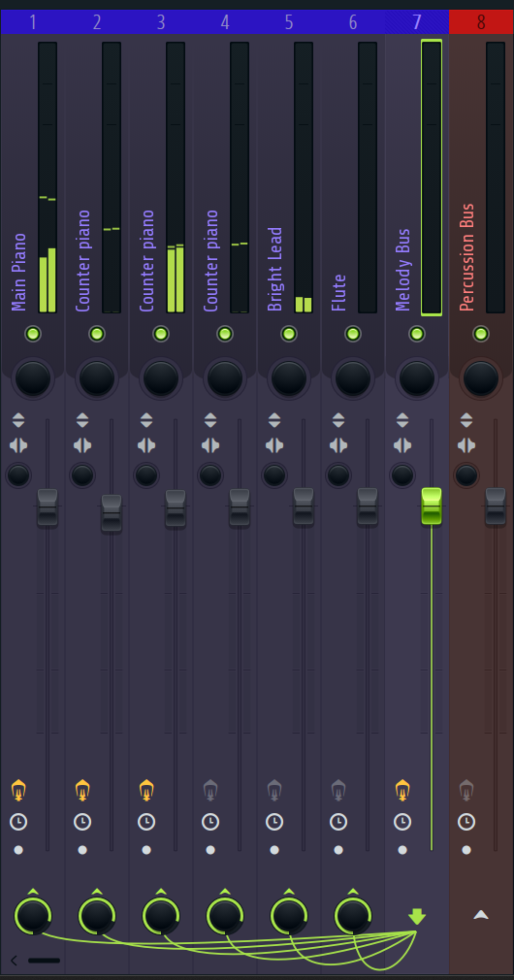514x980 pixels.
Task: Toggle Bright Lead send arrow to Melody Bus
Action: tap(289, 892)
